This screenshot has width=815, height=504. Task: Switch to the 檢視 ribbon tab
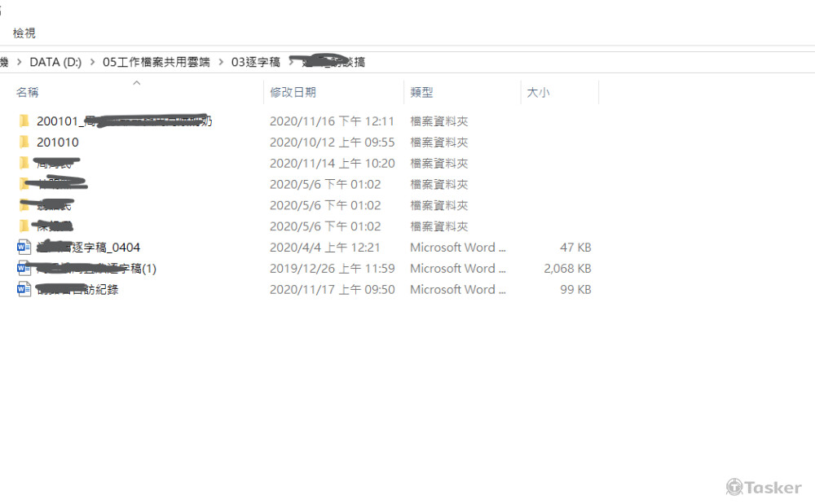pos(23,33)
